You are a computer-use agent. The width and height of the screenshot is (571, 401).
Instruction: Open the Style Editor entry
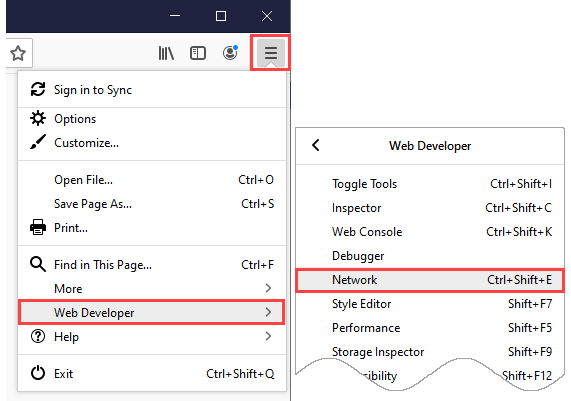(430, 303)
